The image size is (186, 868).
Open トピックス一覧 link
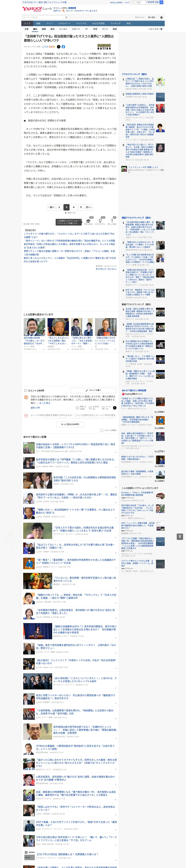point(155,29)
